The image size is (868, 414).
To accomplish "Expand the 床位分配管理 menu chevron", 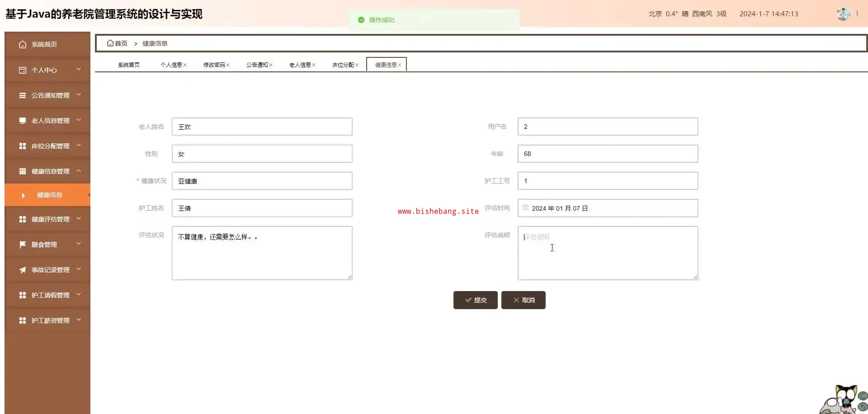I will (79, 145).
